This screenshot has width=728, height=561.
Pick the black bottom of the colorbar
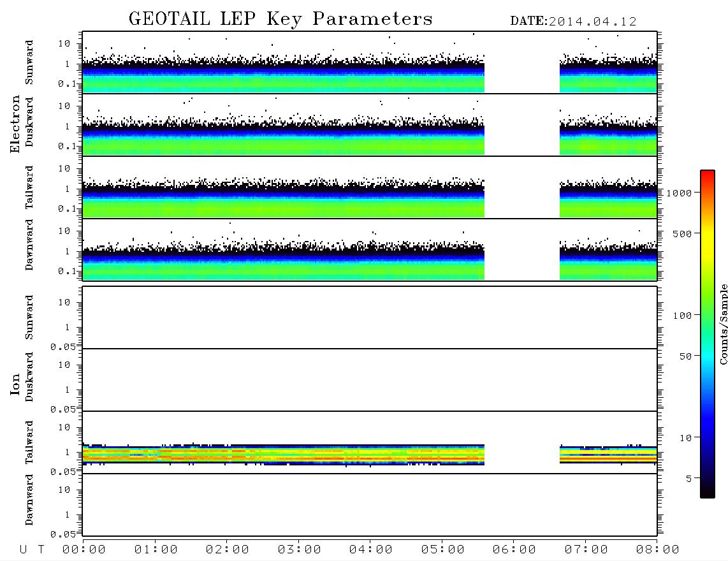tap(708, 492)
